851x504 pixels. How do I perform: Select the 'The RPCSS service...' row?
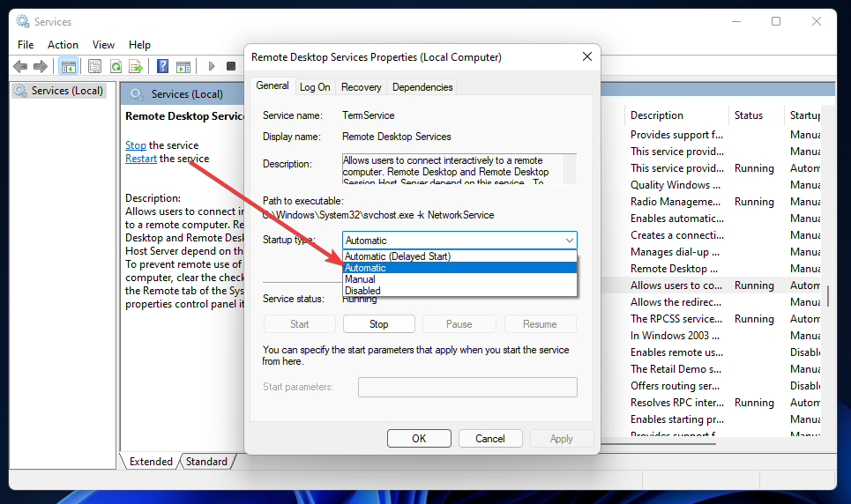[711, 319]
